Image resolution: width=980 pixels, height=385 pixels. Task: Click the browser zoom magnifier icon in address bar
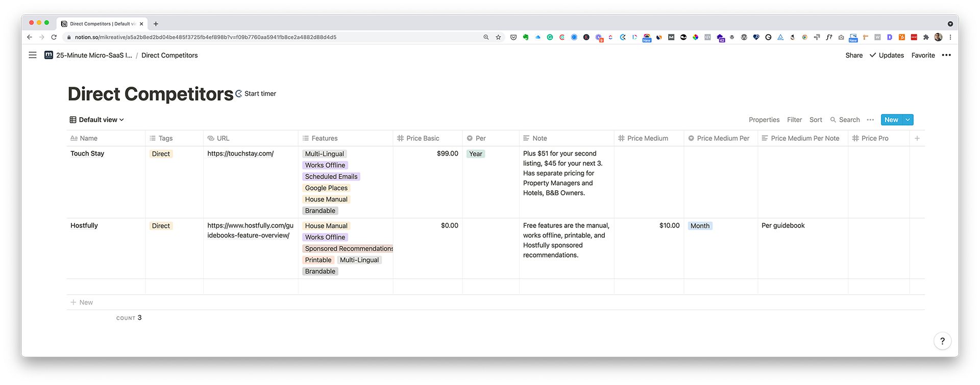click(x=486, y=37)
